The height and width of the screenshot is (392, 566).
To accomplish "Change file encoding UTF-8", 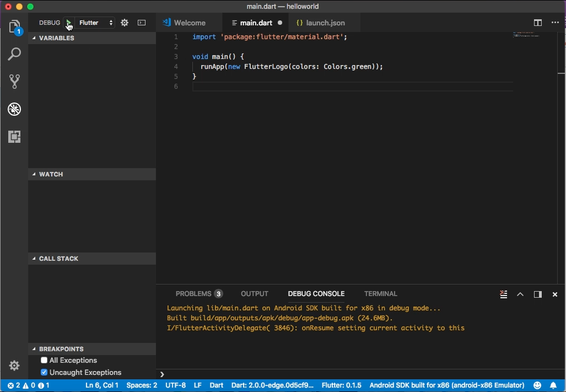I will point(175,385).
